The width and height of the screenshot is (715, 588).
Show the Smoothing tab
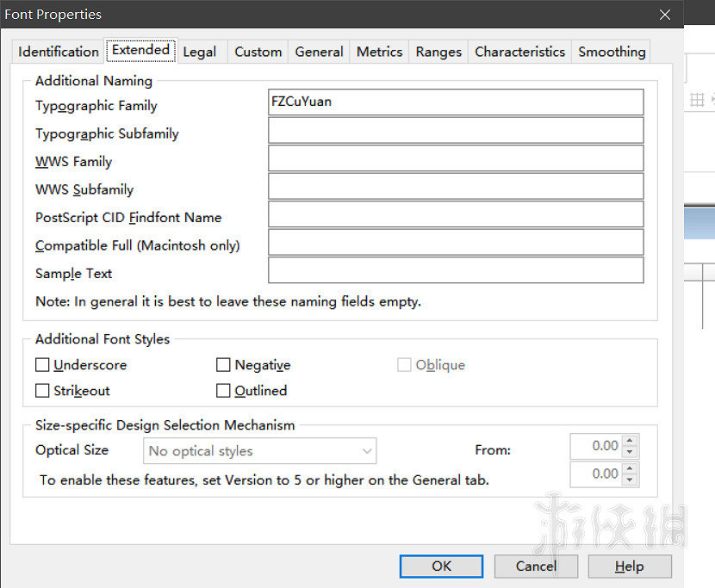coord(612,52)
